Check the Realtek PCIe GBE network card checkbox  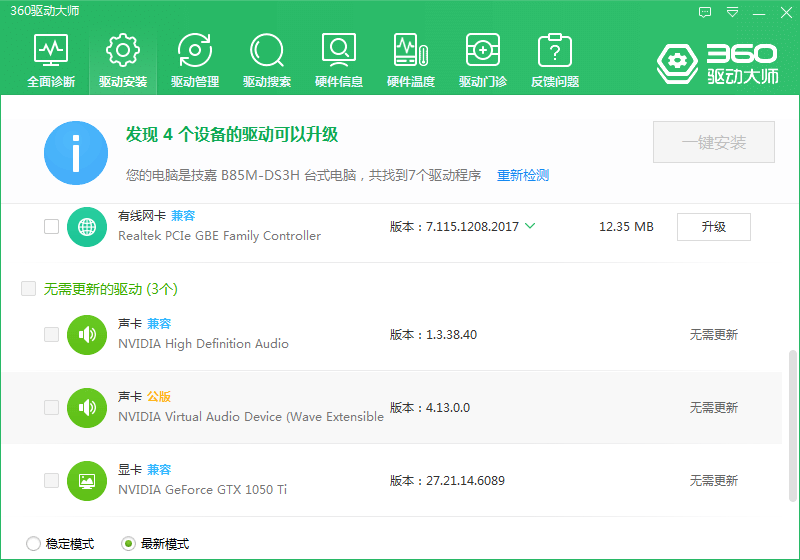tap(51, 227)
